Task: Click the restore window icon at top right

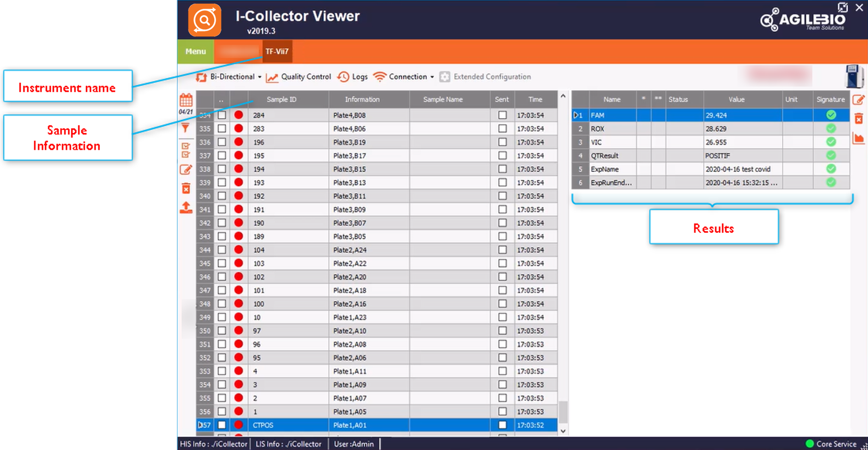Action: tap(842, 7)
